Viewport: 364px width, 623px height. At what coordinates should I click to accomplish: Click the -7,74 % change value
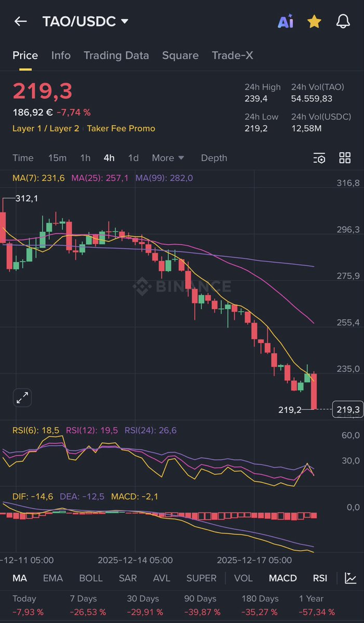(73, 112)
